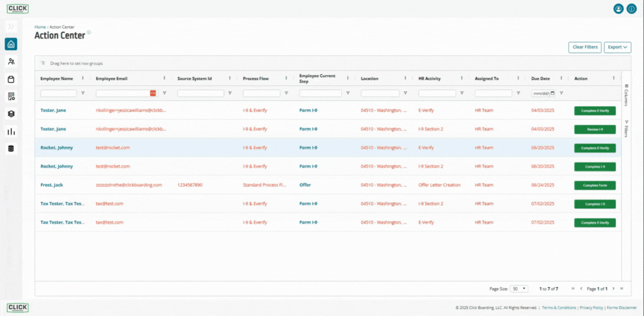644x316 pixels.
Task: Go to first page of results
Action: tap(573, 288)
